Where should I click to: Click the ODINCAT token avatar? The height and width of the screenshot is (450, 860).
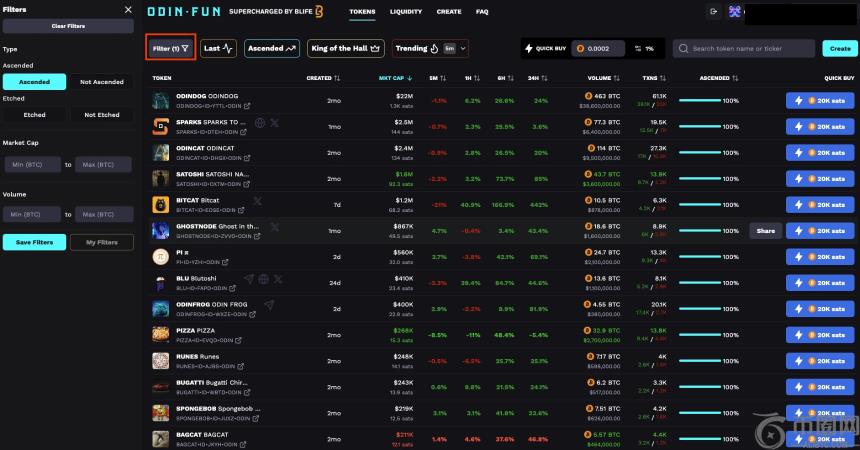click(160, 152)
